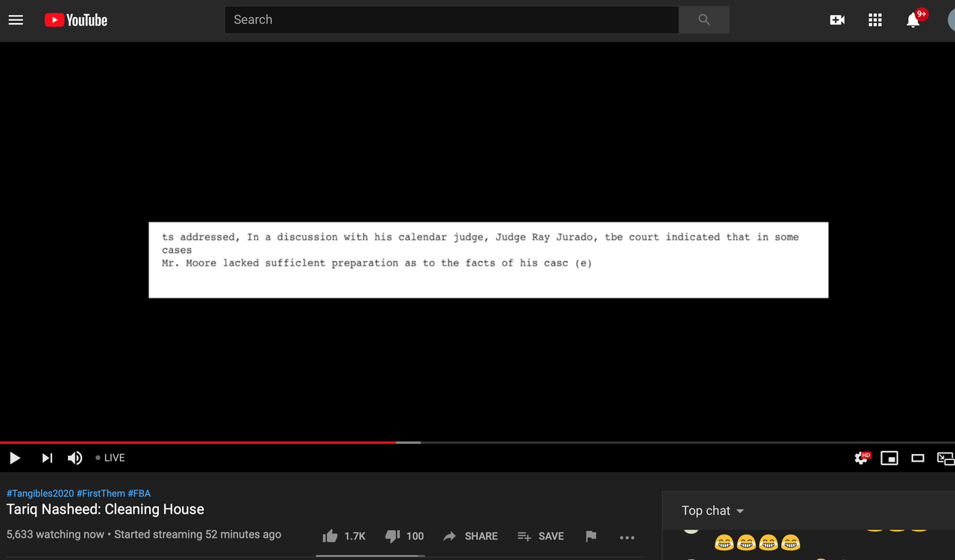
Task: Collapse the hamburger navigation menu
Action: [x=16, y=20]
